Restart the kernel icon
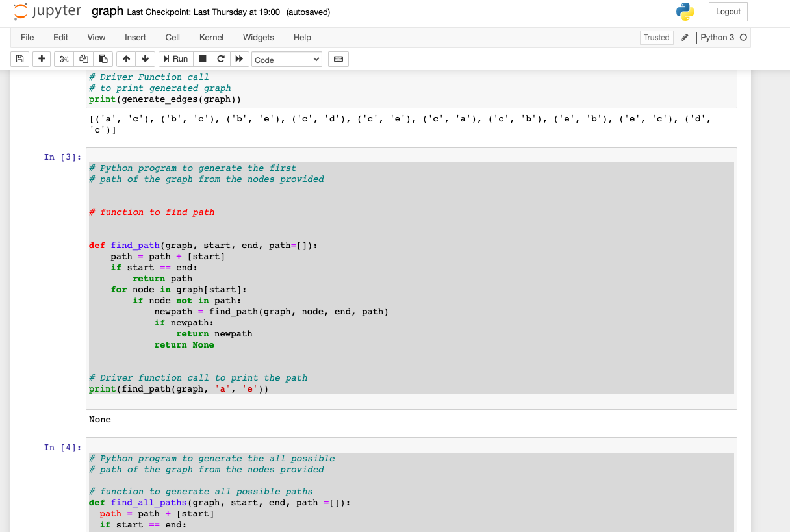The image size is (790, 532). click(x=221, y=59)
